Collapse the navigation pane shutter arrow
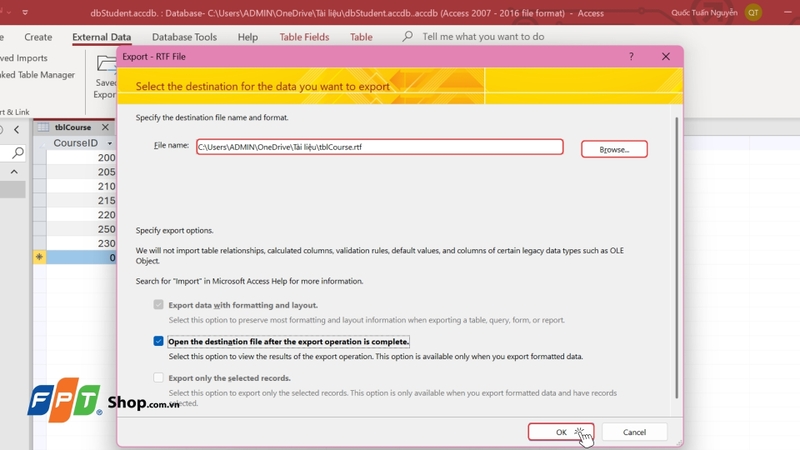Screen dimensions: 800x450 (16, 130)
